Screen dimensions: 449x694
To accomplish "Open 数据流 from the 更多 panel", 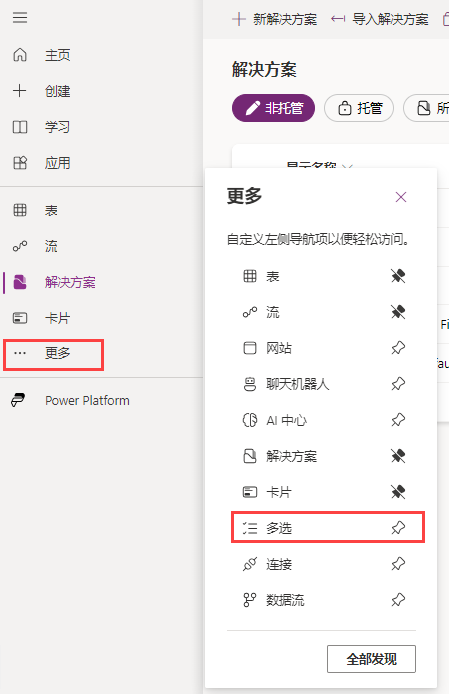I will [x=285, y=600].
